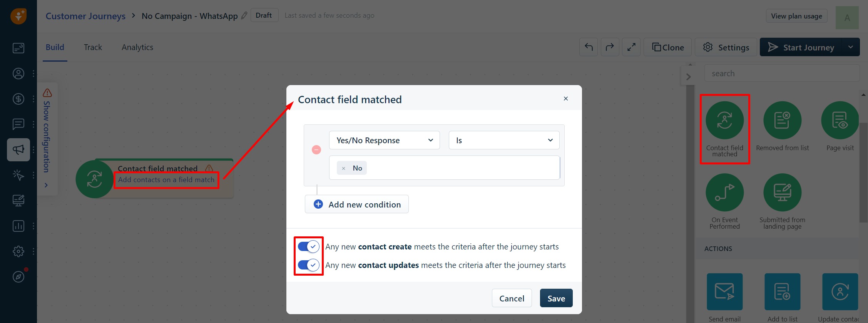This screenshot has width=868, height=323.
Task: Click the undo arrow button
Action: [x=589, y=47]
